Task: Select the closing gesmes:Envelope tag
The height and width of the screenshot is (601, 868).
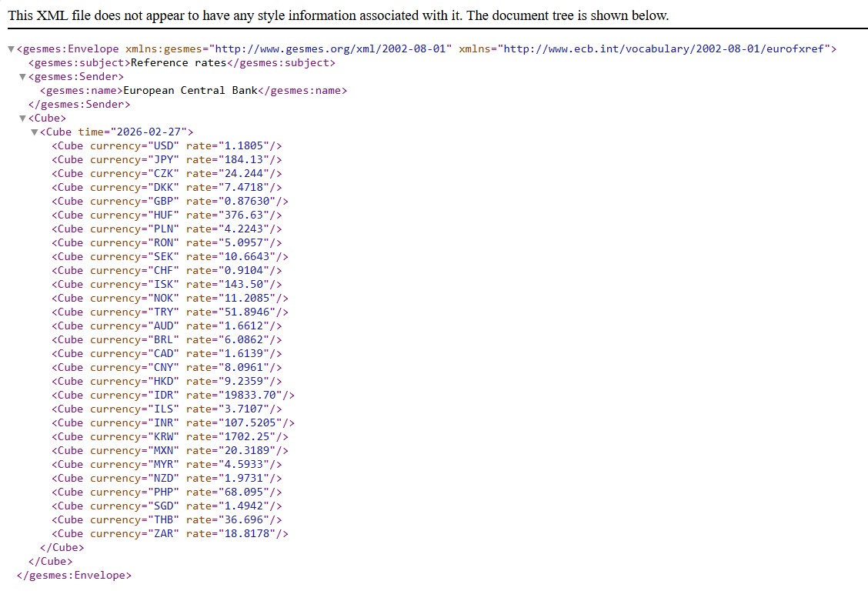Action: 73,575
